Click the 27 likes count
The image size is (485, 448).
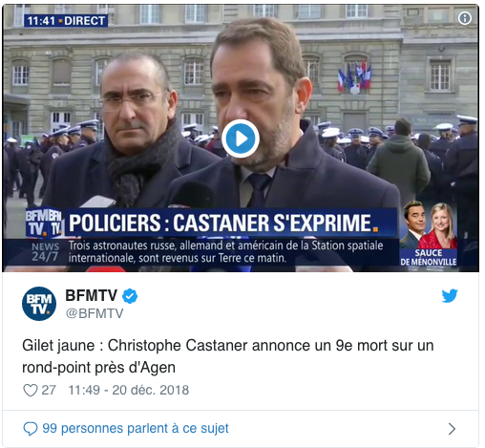[49, 390]
